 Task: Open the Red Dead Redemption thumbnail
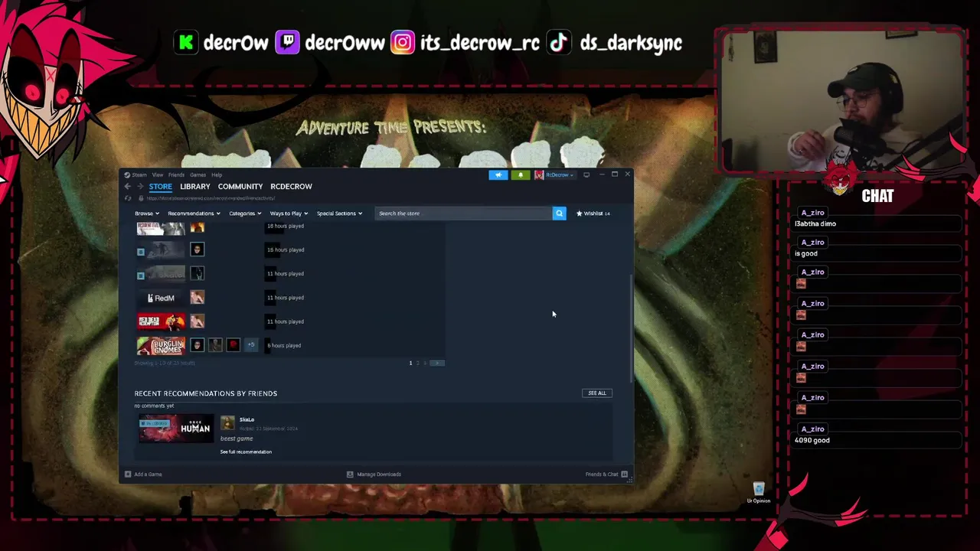click(x=161, y=321)
